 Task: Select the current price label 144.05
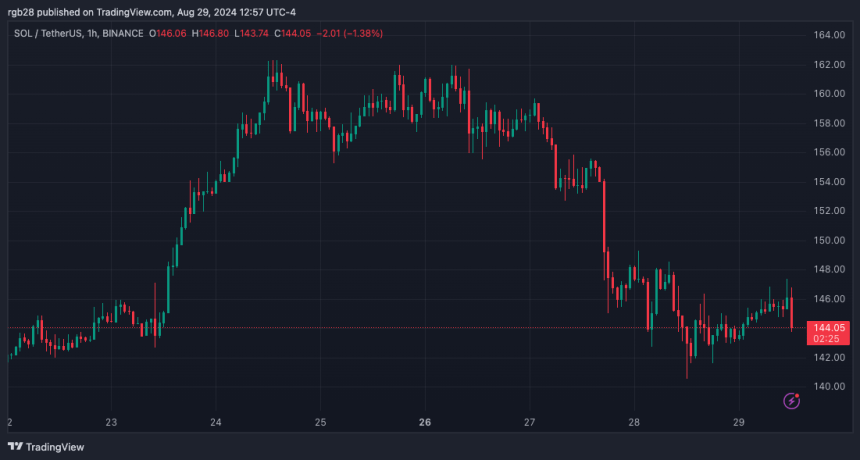(x=828, y=327)
